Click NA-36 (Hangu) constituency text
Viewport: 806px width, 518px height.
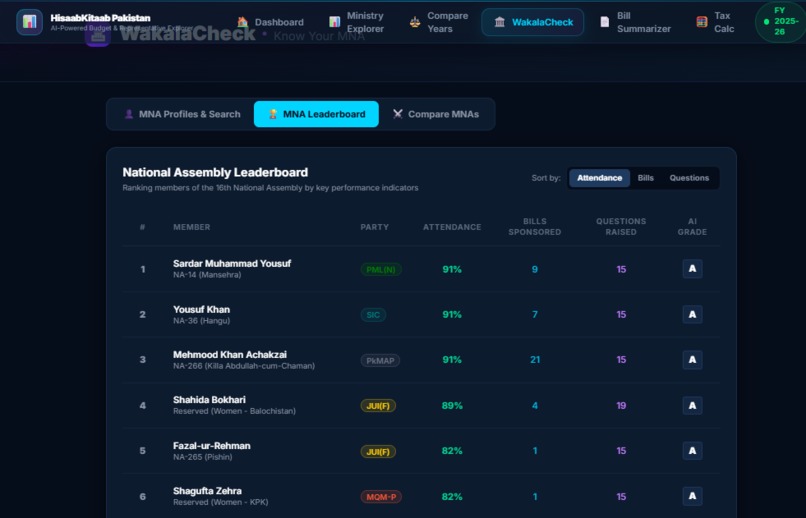pyautogui.click(x=202, y=321)
